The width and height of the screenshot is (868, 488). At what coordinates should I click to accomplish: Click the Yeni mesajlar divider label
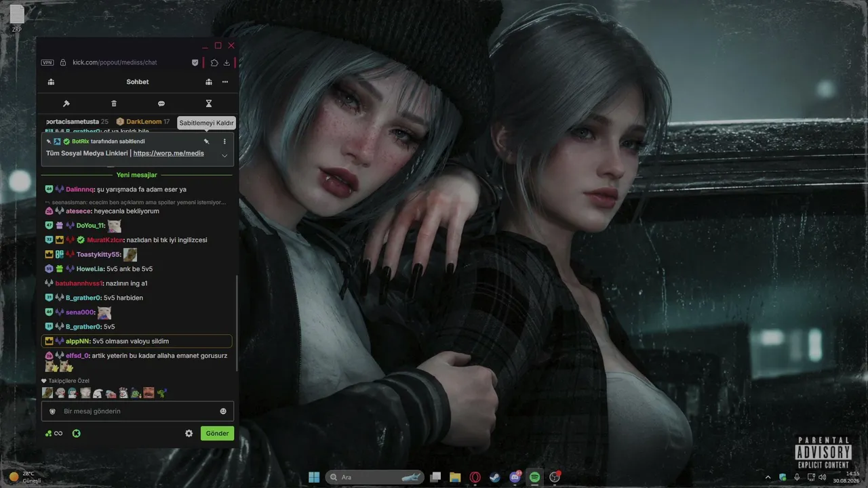click(x=137, y=175)
